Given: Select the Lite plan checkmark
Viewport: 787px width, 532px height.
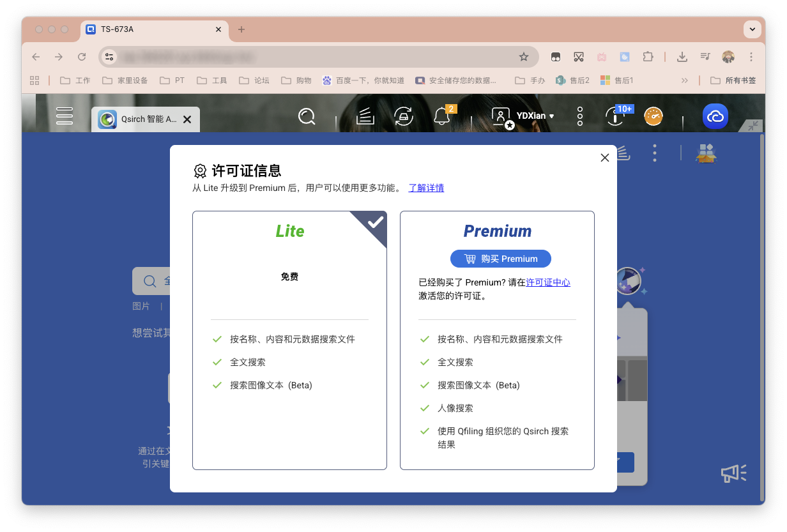Looking at the screenshot, I should coord(376,222).
